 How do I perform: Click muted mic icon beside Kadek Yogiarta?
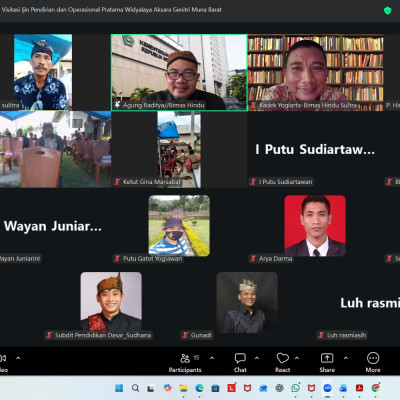(x=253, y=105)
